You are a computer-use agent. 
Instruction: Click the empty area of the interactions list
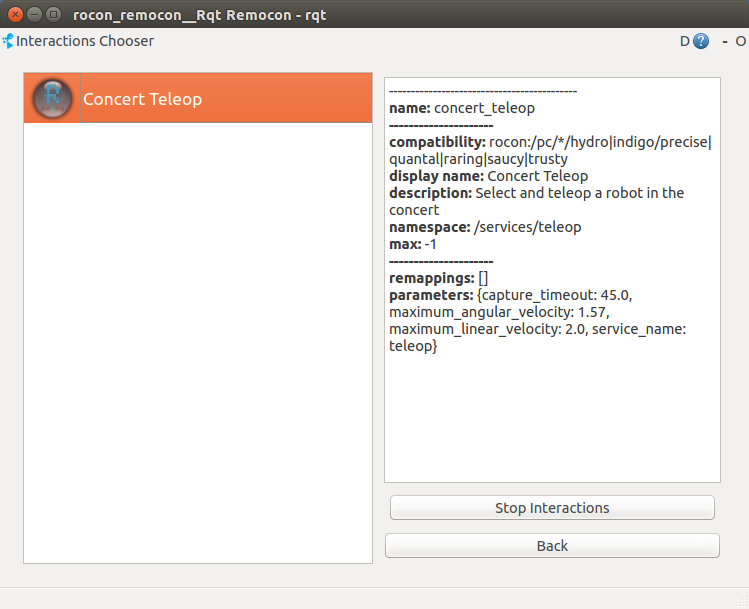click(x=197, y=340)
